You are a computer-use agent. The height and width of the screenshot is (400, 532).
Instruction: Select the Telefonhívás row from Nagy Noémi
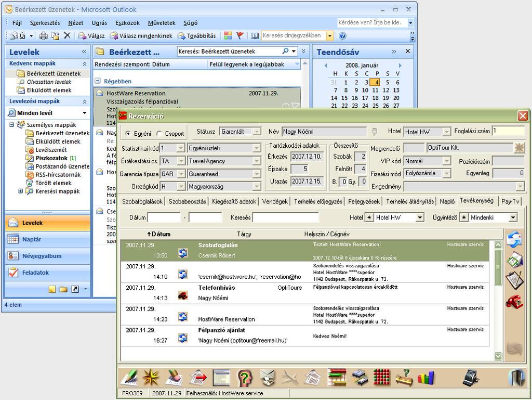(304, 293)
